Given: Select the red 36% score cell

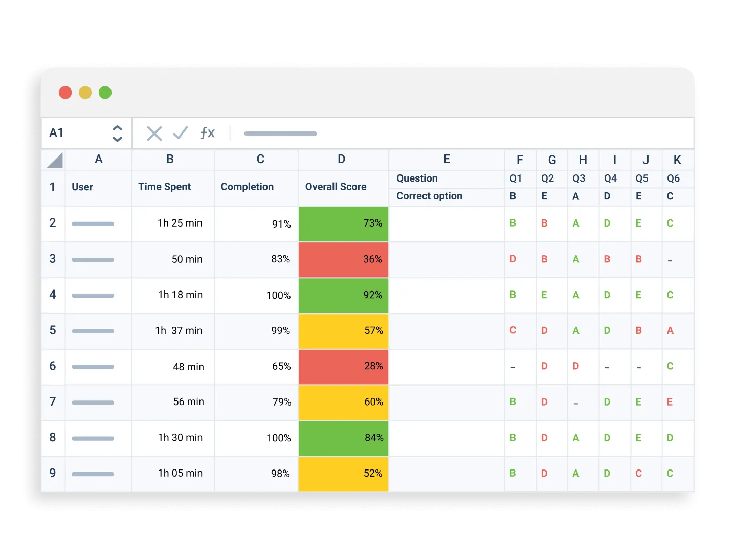Looking at the screenshot, I should 343,259.
